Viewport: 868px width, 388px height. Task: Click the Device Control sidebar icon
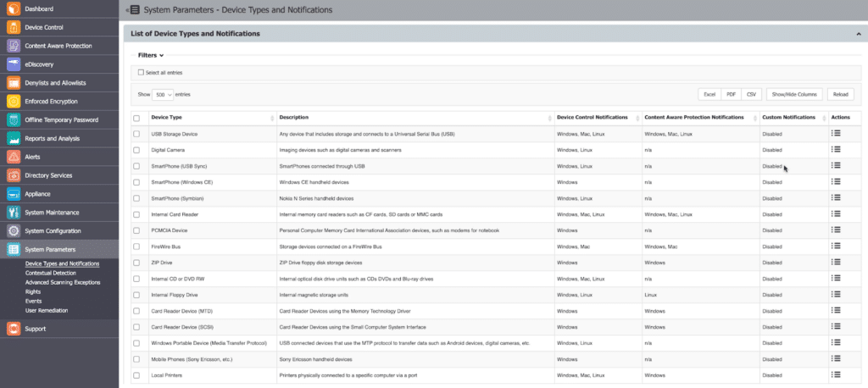point(14,27)
